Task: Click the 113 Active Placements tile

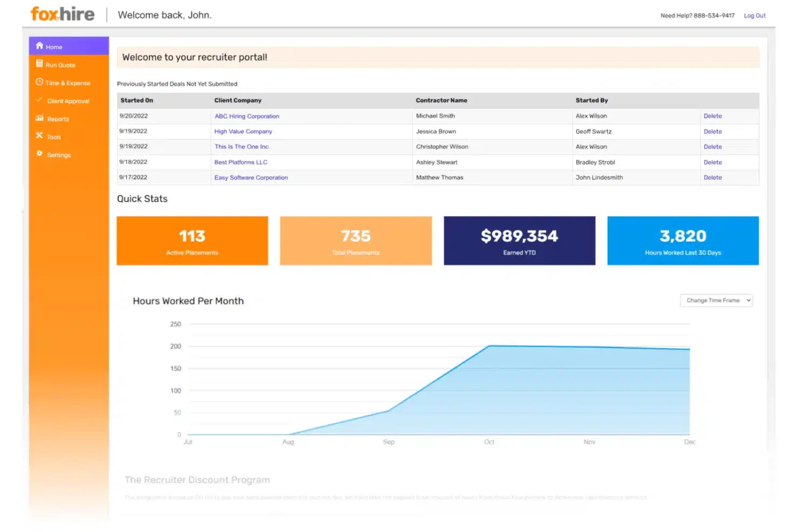Action: 192,240
